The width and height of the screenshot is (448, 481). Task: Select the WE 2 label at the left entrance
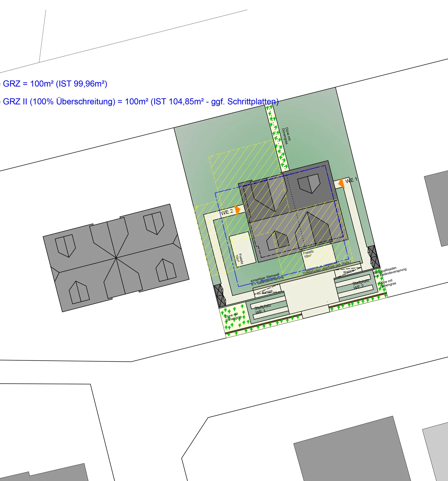coord(227,212)
